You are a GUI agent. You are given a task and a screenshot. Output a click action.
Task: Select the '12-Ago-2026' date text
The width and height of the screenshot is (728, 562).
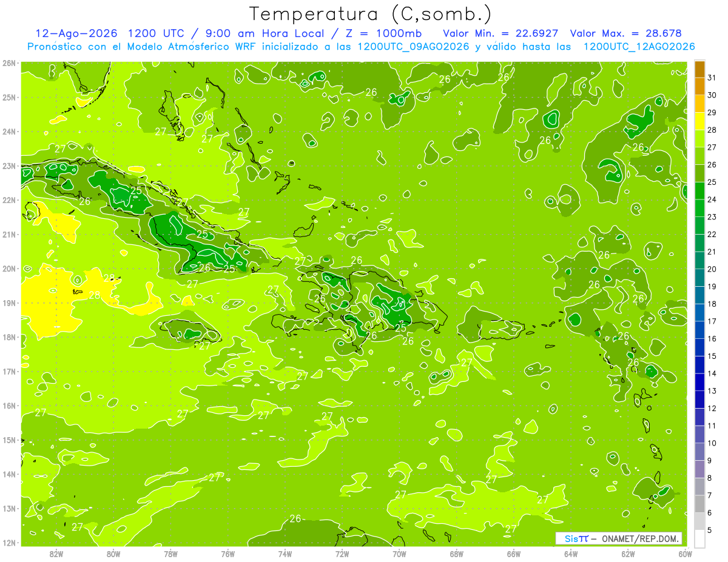(77, 33)
